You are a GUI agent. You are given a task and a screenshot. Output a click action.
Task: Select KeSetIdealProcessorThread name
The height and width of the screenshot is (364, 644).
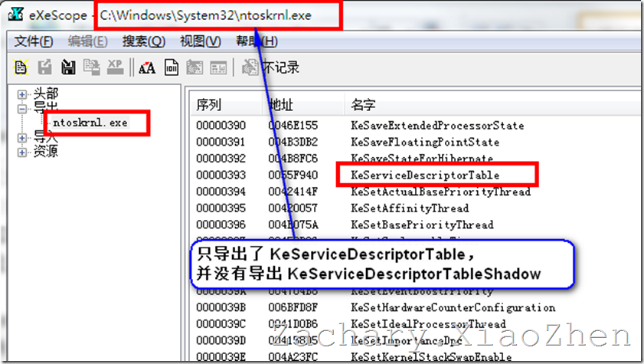428,323
